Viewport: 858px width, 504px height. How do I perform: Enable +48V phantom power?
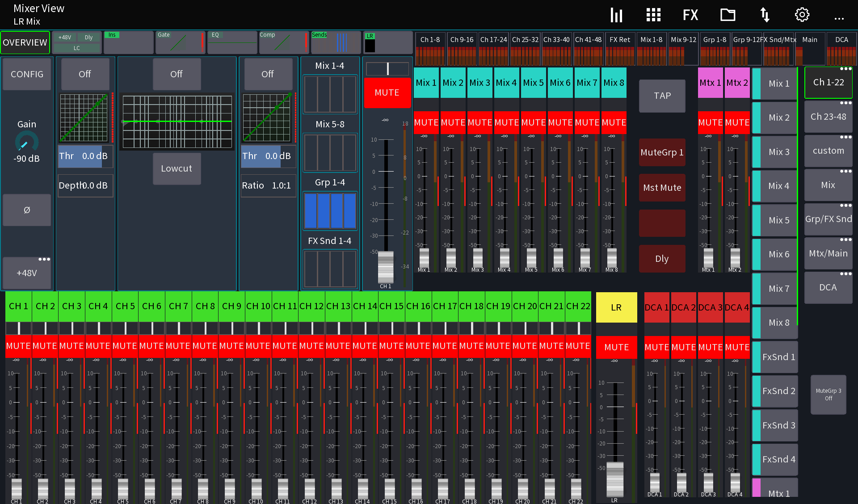26,273
